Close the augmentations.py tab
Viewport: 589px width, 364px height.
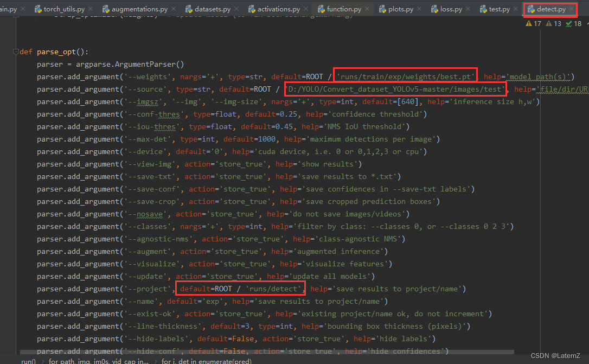(174, 9)
